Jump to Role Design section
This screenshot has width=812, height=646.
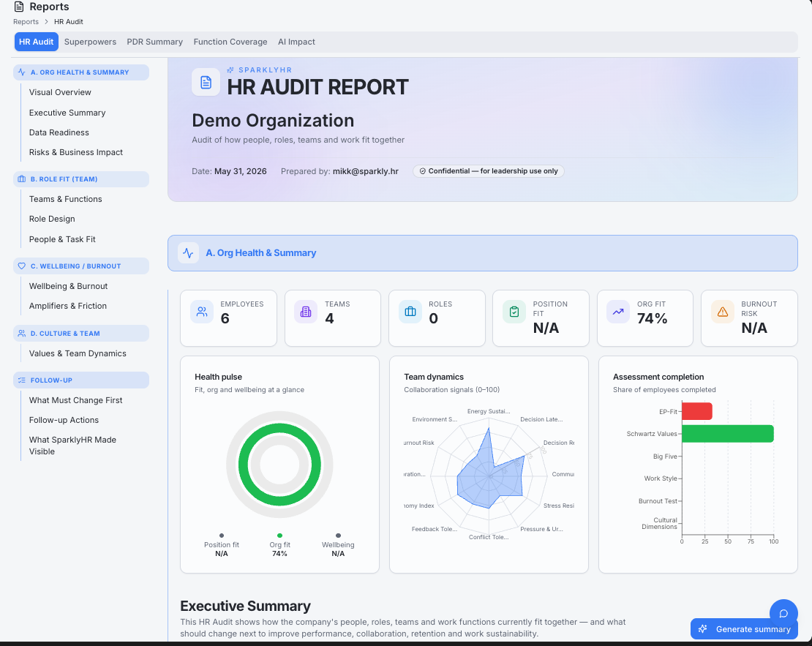52,219
